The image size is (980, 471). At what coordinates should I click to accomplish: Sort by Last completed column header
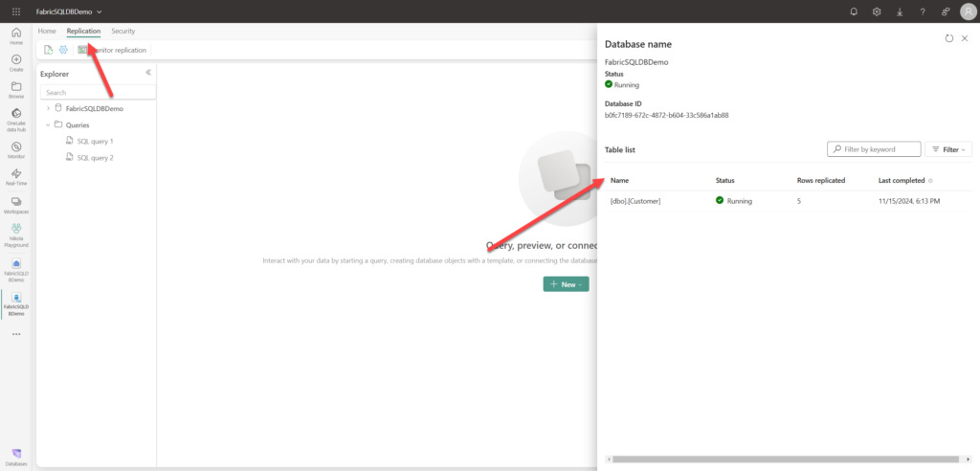[x=902, y=180]
